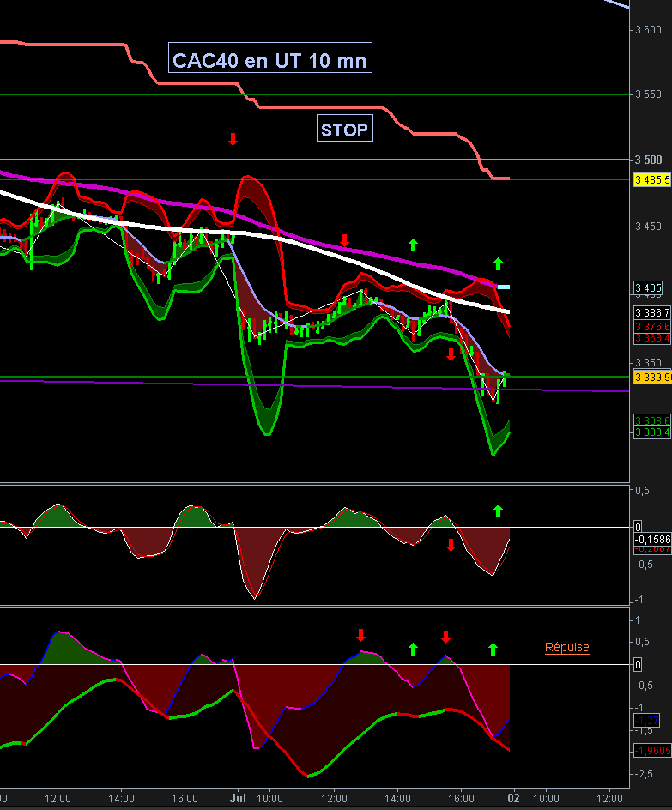Click the white 3 386,7 value tag
Screen dimensions: 672x810
pos(652,312)
